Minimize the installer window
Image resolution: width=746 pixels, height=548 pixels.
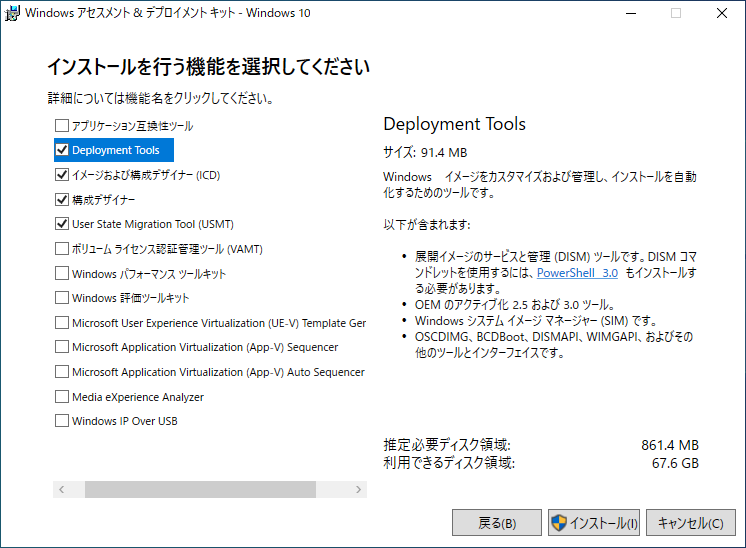coord(631,13)
